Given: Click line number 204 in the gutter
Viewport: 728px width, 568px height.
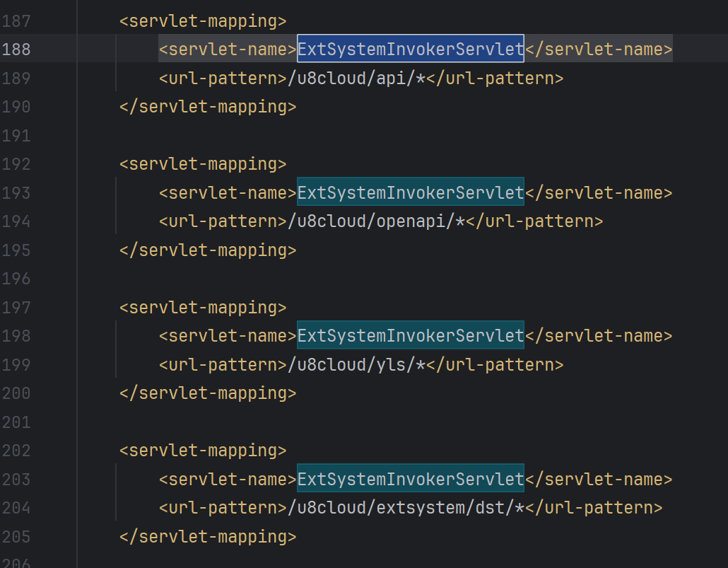Looking at the screenshot, I should pos(16,508).
